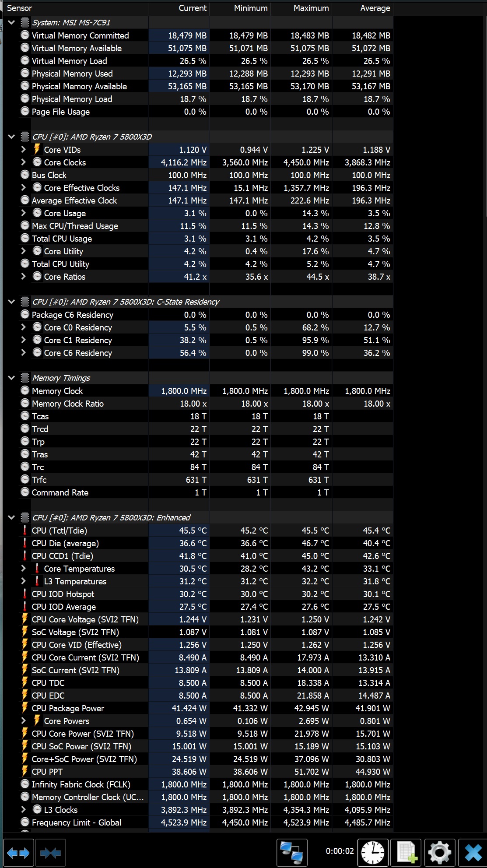Open the network remote monitoring icon
This screenshot has height=868, width=487.
coord(292,853)
